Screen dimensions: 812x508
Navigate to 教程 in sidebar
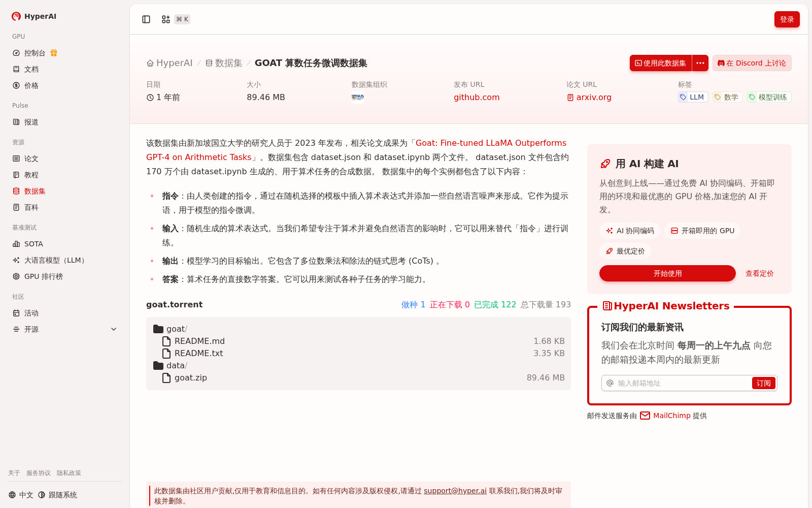coord(64,175)
